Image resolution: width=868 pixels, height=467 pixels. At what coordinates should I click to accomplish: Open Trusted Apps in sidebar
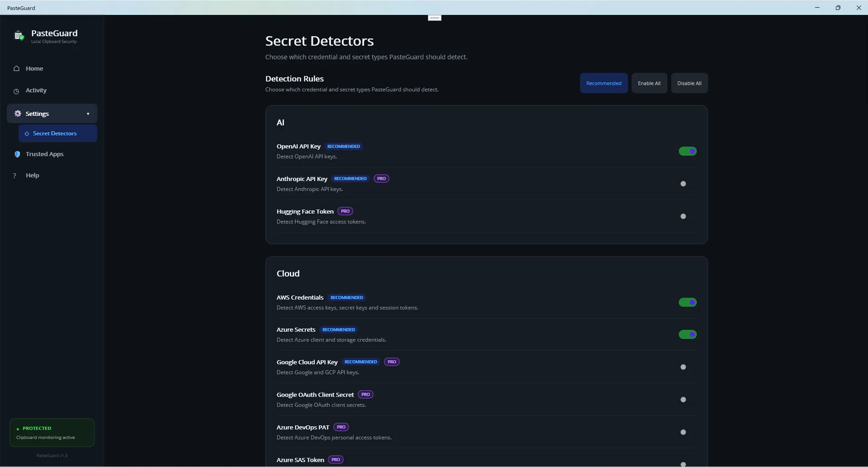click(52, 154)
